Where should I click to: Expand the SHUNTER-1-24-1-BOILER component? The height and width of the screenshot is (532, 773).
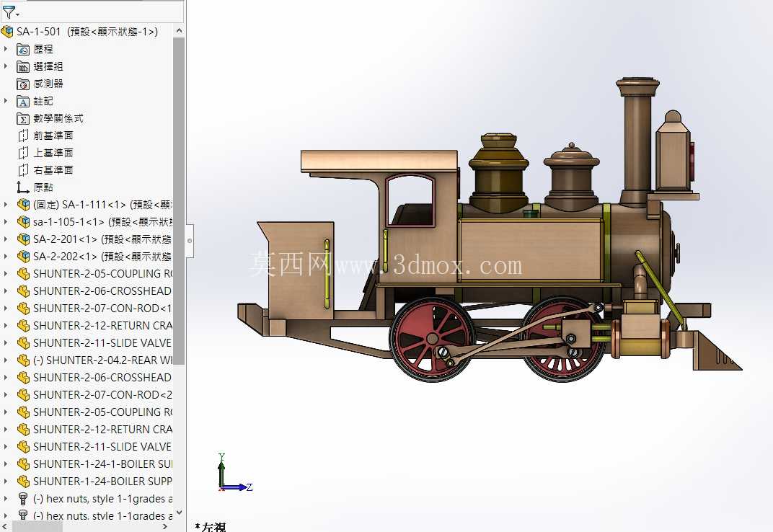click(6, 464)
